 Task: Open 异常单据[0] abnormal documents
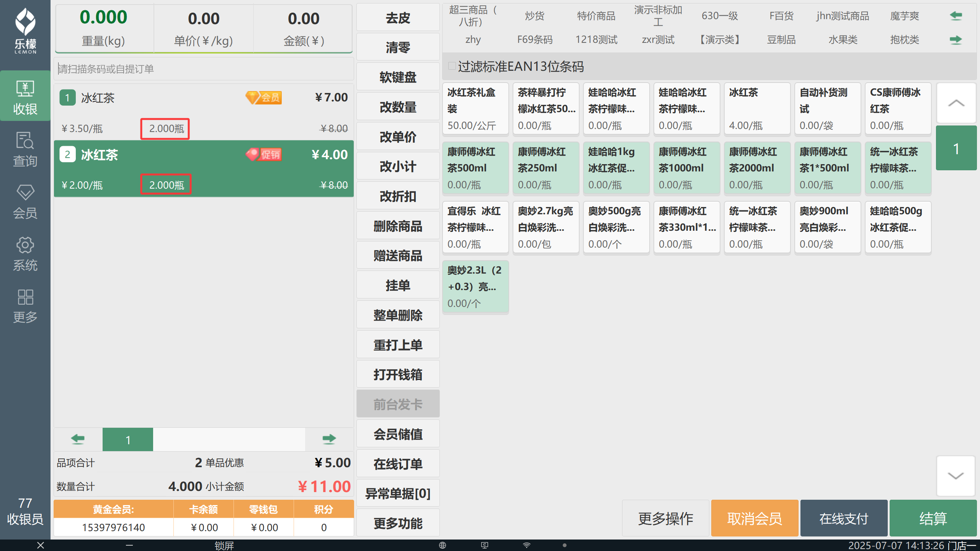(398, 493)
